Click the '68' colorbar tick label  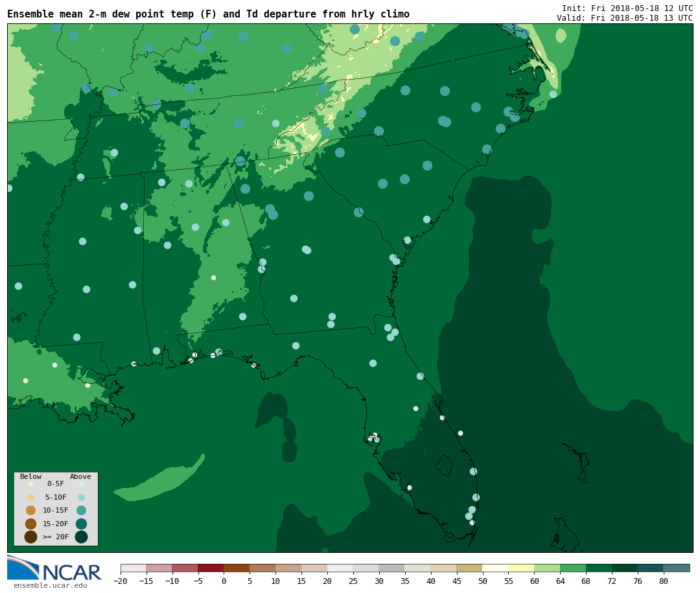pos(586,581)
